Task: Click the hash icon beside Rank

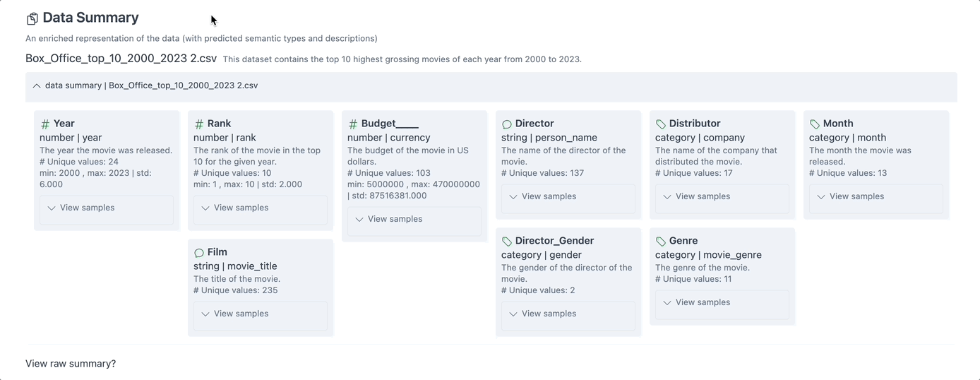Action: tap(199, 124)
